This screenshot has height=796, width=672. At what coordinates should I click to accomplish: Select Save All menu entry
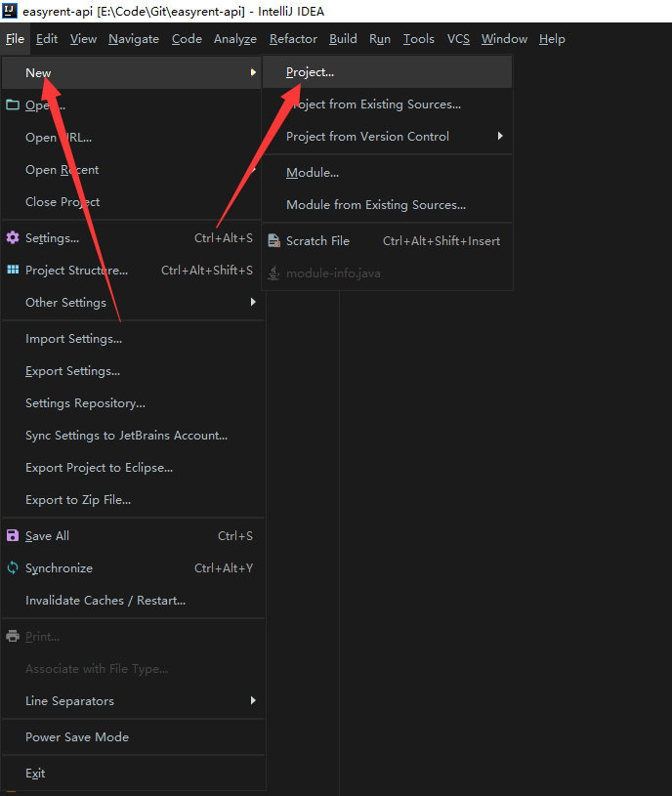click(x=132, y=535)
